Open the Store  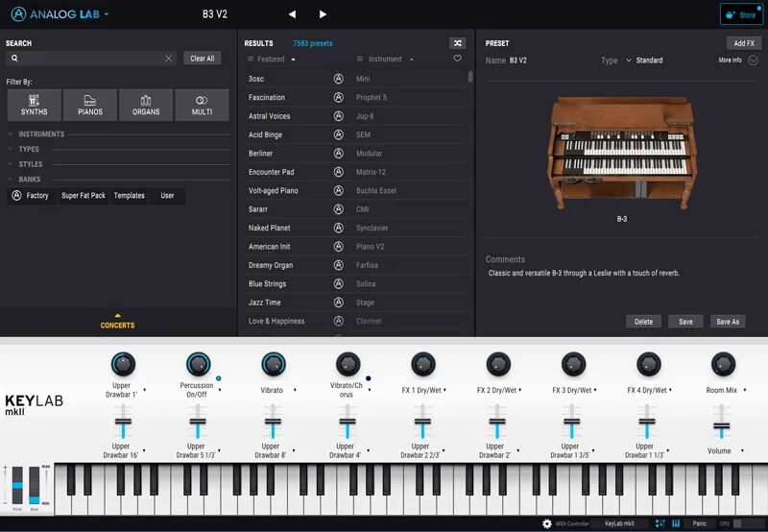point(741,14)
